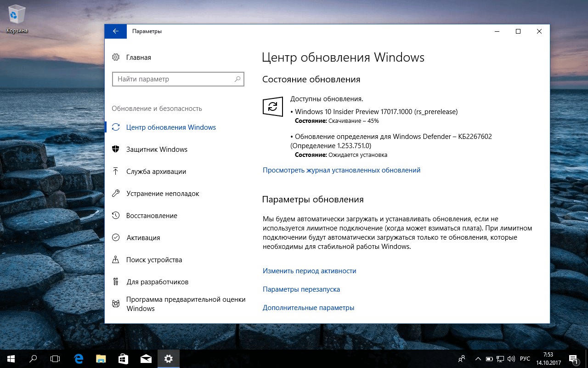
Task: Open the Главная settings home page
Action: [138, 57]
